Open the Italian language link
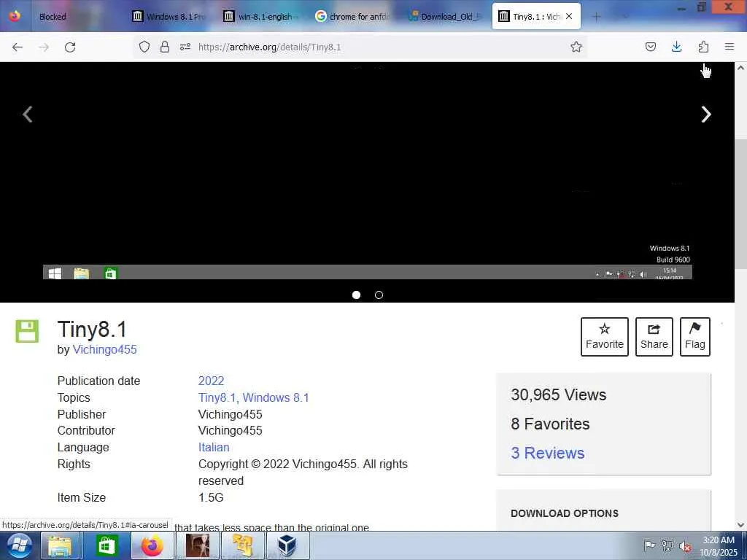This screenshot has height=560, width=747. tap(214, 447)
